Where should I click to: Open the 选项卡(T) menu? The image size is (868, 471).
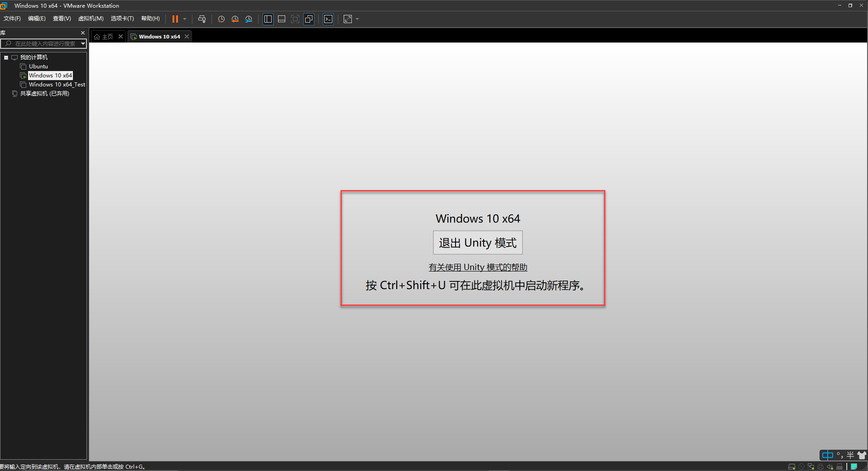pos(122,19)
